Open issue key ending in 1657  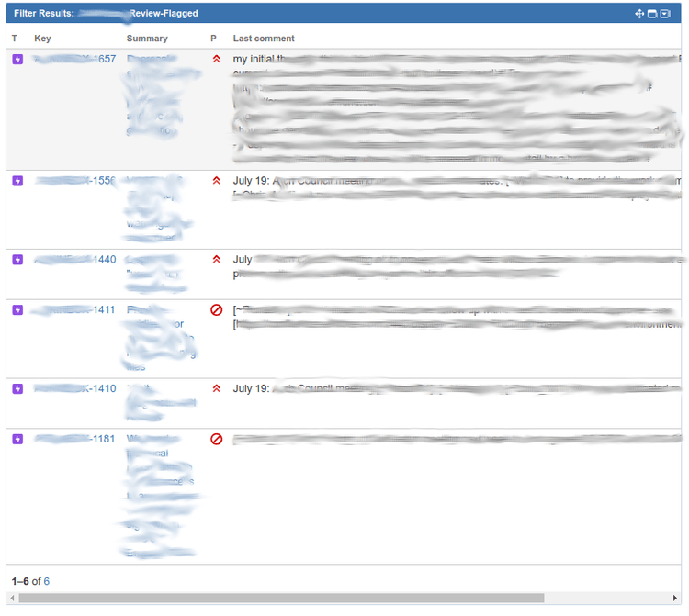(x=74, y=59)
